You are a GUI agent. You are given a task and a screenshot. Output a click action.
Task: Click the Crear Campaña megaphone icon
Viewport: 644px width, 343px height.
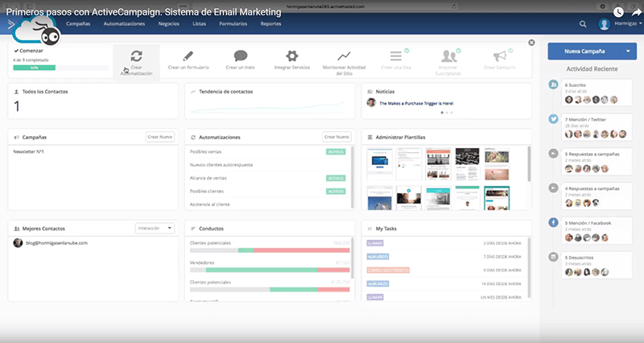click(499, 56)
